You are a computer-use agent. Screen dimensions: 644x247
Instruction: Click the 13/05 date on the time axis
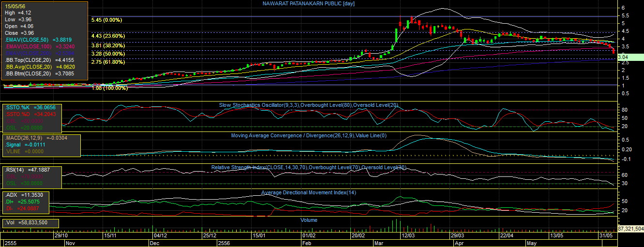pyautogui.click(x=556, y=236)
